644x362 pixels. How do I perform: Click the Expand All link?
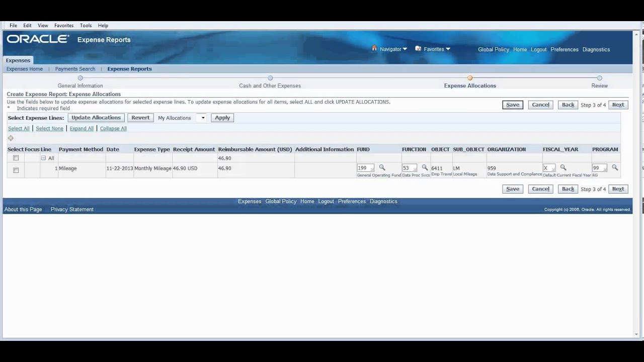coord(82,129)
